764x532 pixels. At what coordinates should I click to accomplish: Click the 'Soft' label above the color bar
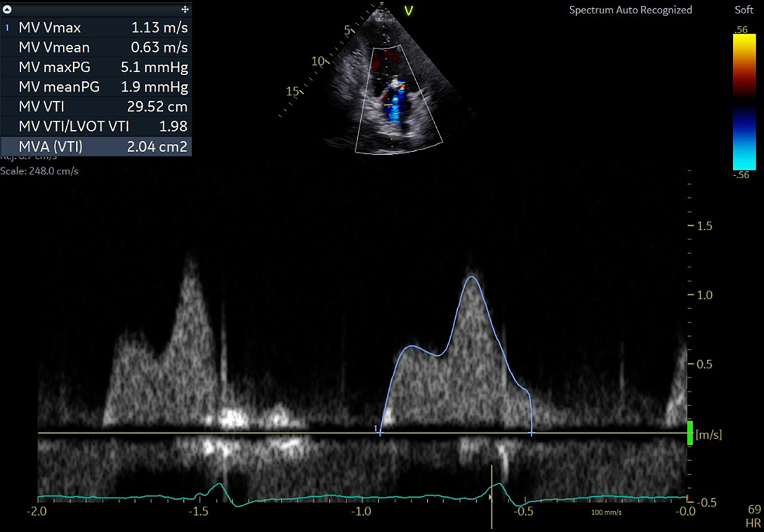click(744, 10)
